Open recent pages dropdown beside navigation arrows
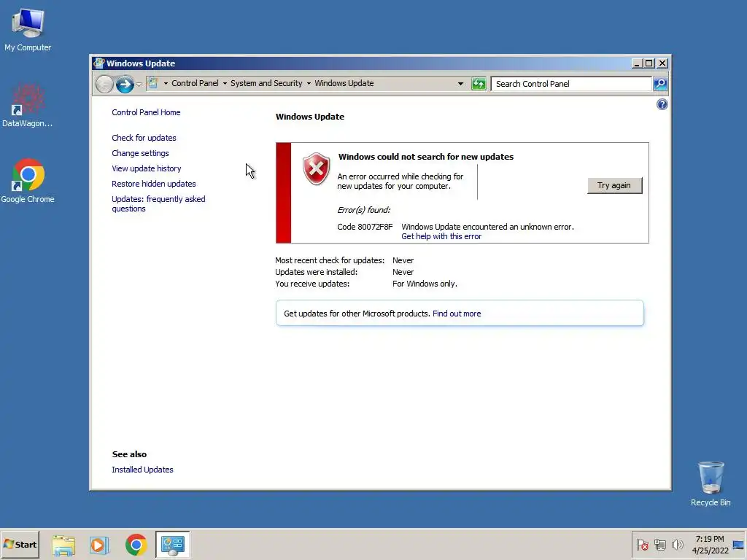The image size is (747, 560). 139,85
